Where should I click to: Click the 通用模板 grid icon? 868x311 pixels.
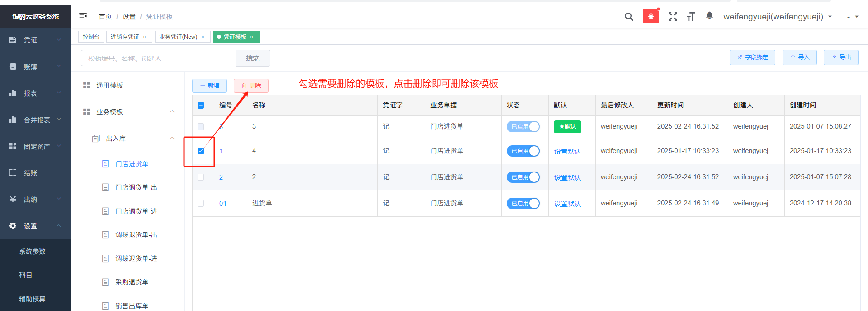tap(86, 85)
